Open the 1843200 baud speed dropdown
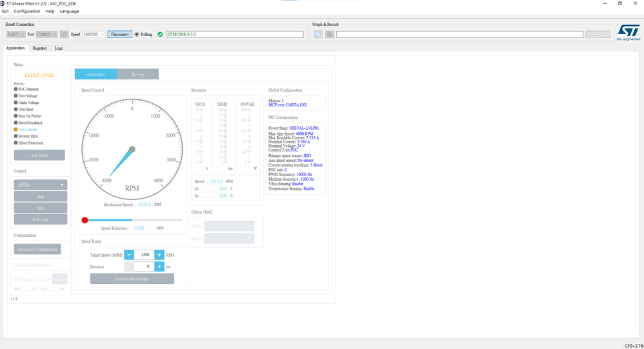This screenshot has width=644, height=349. pyautogui.click(x=94, y=34)
